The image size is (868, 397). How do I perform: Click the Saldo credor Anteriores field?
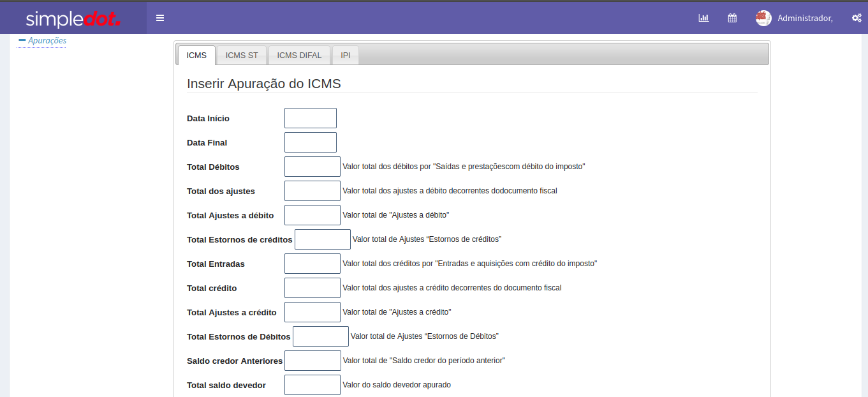pyautogui.click(x=313, y=361)
